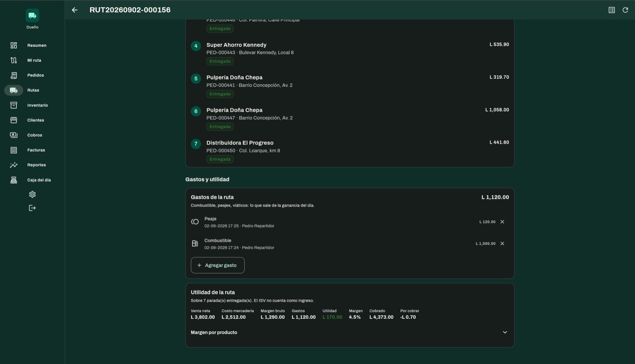Screen dimensions: 635x364
Task: Click the logout icon in sidebar
Action: [x=33, y=208]
